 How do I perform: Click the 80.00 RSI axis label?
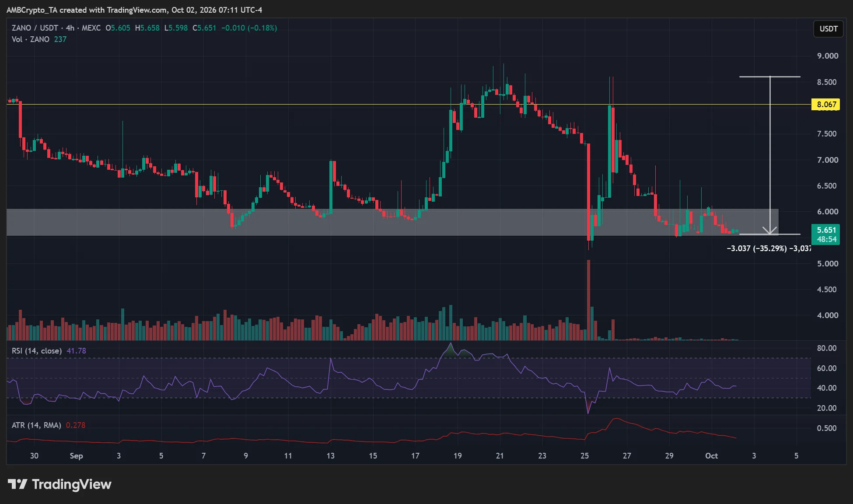(x=827, y=348)
